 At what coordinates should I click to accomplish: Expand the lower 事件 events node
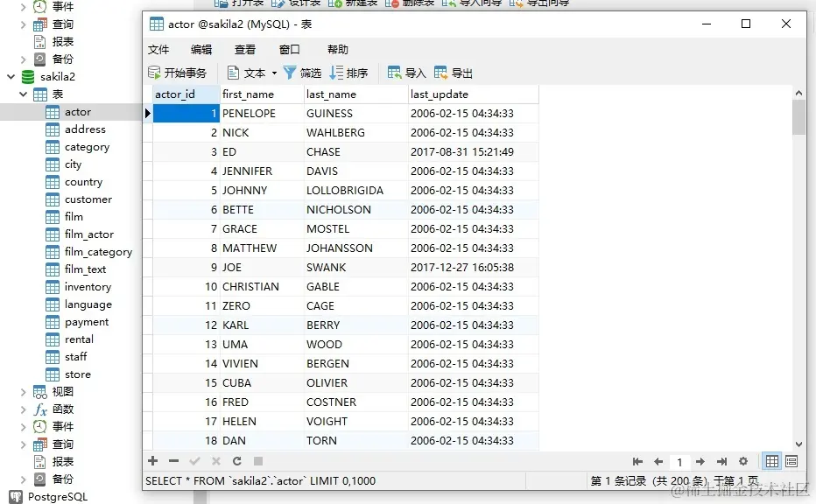tap(23, 427)
